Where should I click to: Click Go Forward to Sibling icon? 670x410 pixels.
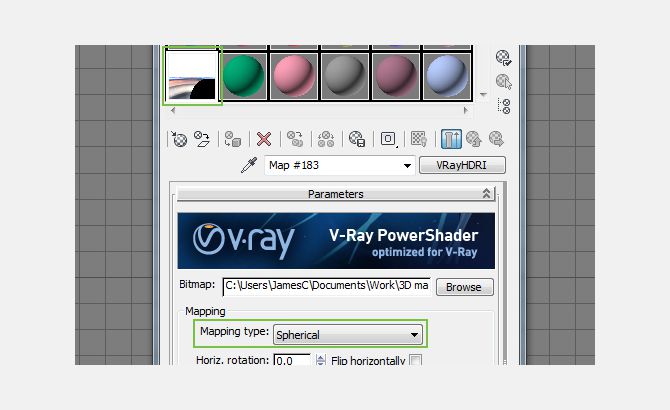(x=496, y=139)
